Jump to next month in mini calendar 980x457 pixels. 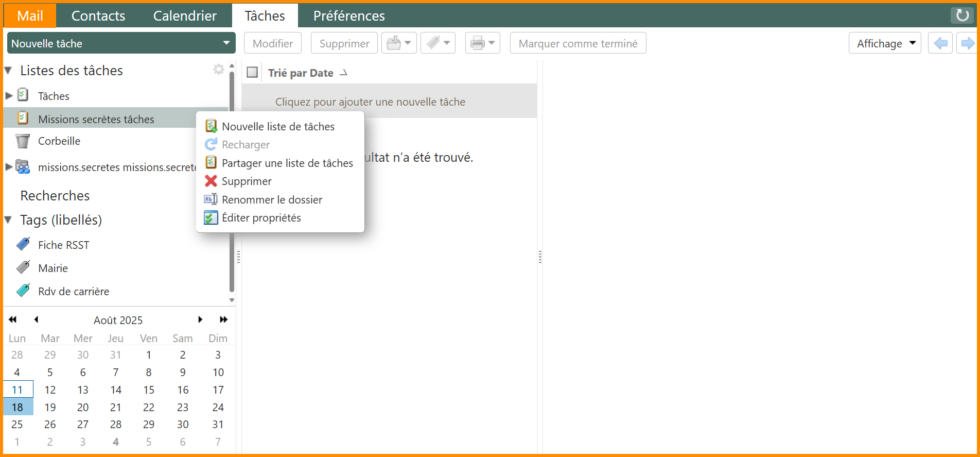pos(200,320)
